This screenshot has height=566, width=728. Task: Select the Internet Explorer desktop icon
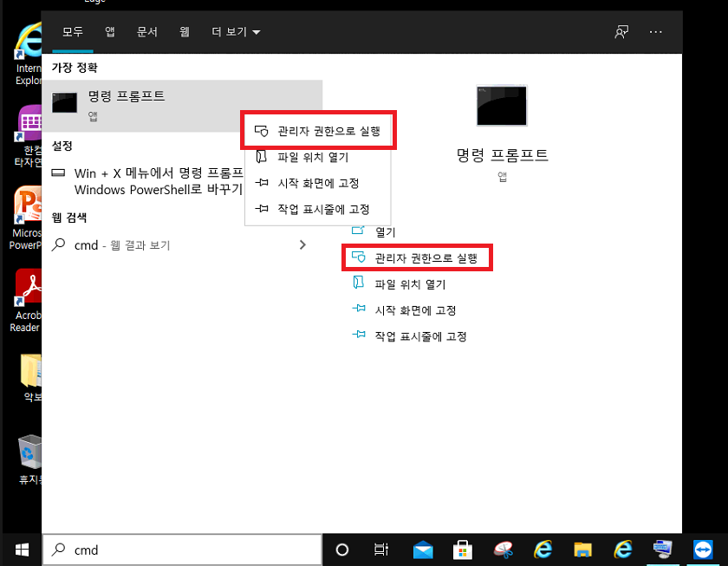(28, 54)
